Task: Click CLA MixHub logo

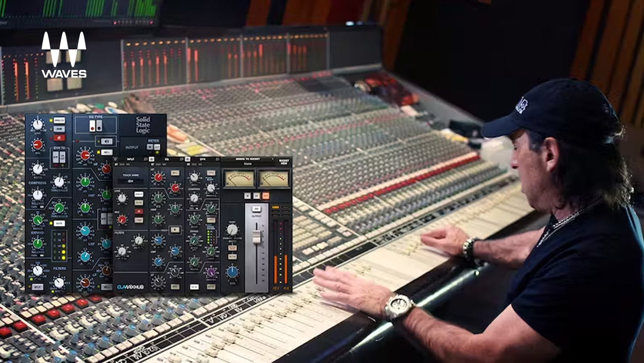Action: tap(131, 287)
